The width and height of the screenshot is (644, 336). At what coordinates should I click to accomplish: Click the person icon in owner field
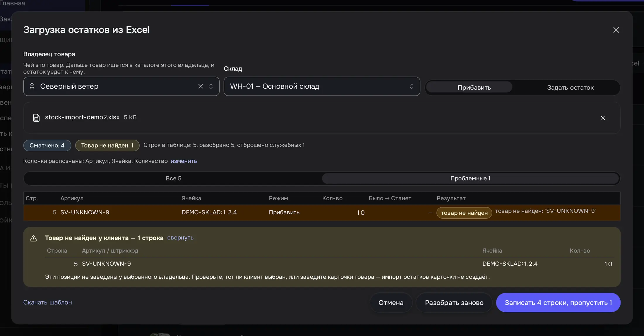(32, 86)
